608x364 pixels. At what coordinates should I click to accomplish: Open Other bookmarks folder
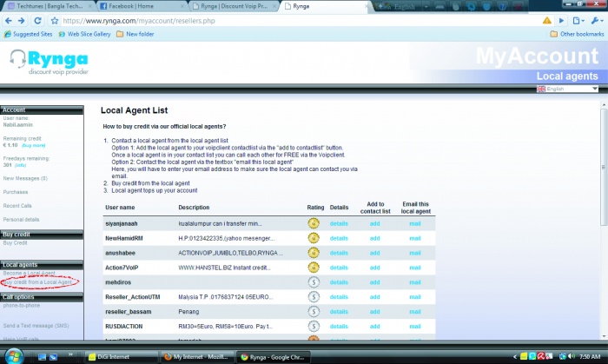tap(577, 34)
